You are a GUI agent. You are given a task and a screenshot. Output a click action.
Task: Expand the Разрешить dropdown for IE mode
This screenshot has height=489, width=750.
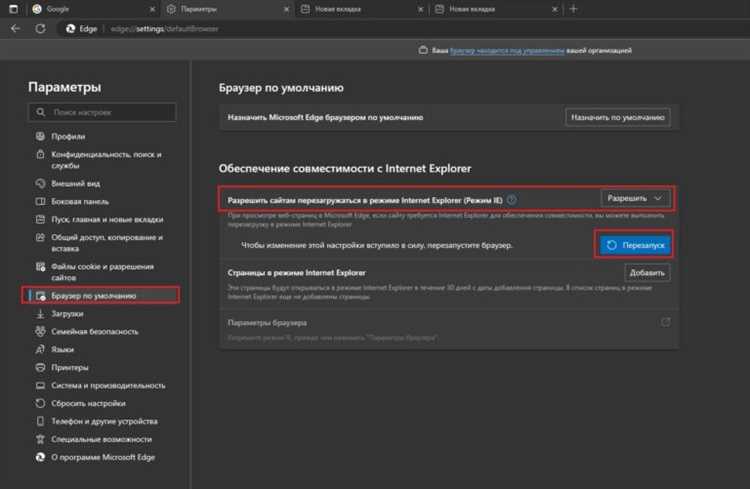coord(635,198)
